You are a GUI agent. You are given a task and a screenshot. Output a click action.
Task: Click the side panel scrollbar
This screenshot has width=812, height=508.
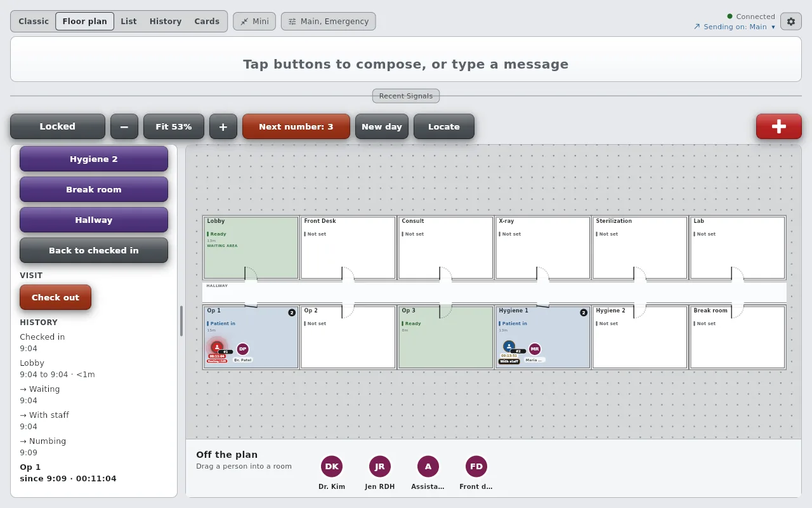click(x=181, y=321)
